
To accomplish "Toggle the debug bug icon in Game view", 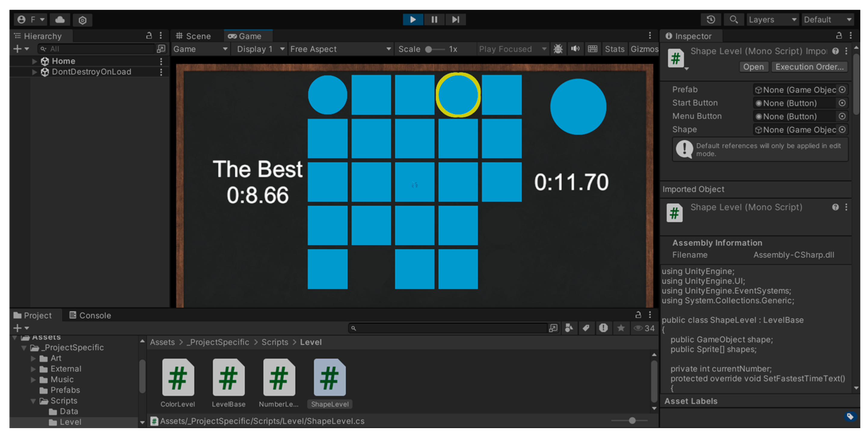I will (558, 49).
